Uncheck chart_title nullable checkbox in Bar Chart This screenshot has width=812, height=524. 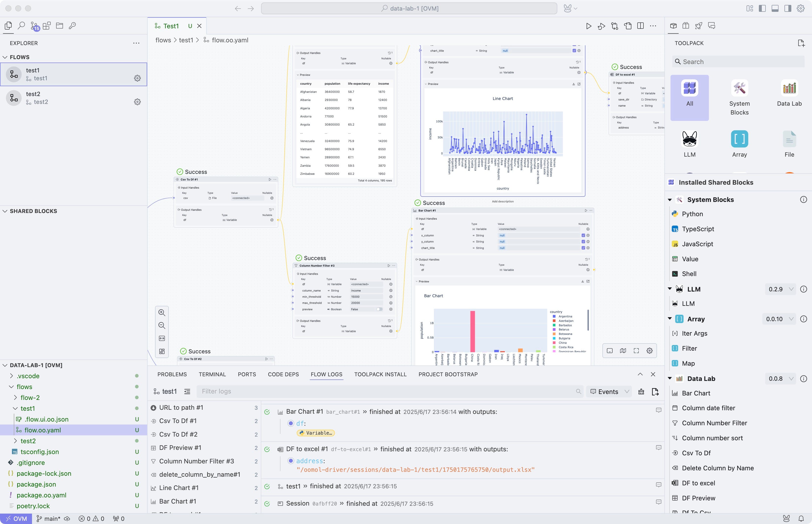(x=583, y=248)
